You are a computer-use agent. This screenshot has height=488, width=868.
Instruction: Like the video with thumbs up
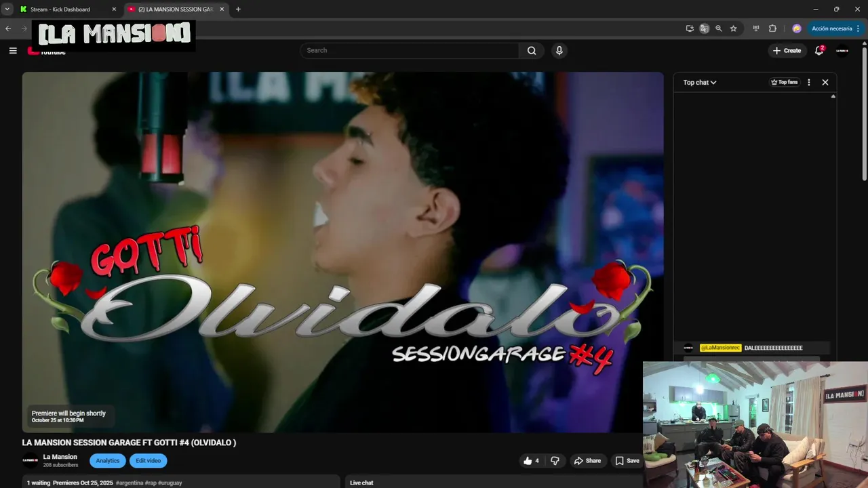pos(532,461)
